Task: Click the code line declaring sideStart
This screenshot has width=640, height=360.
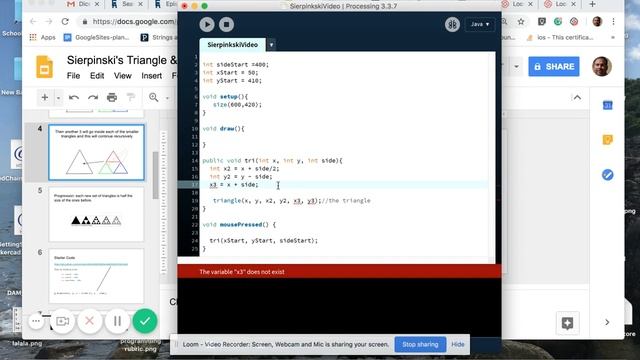Action: 236,64
